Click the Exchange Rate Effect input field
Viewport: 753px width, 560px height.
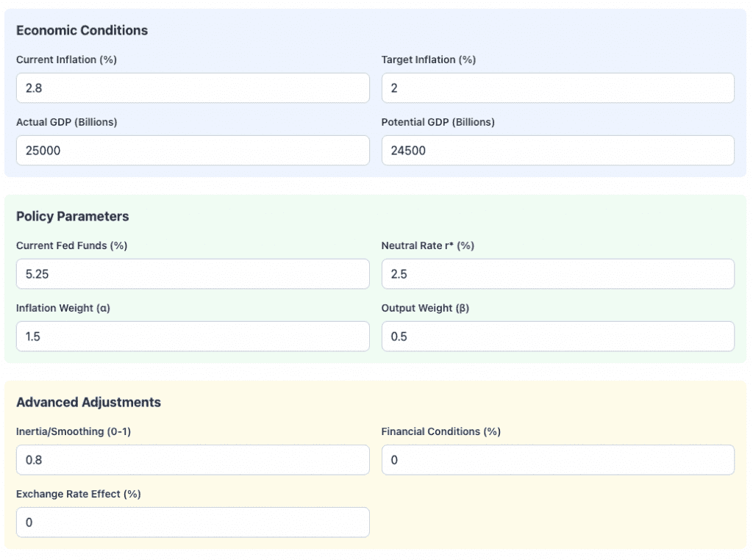(192, 523)
